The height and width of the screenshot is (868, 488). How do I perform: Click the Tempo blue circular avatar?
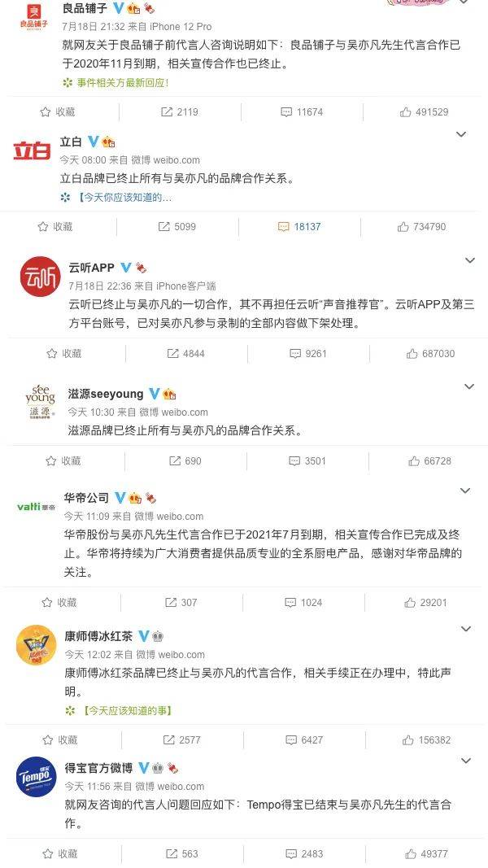click(36, 777)
